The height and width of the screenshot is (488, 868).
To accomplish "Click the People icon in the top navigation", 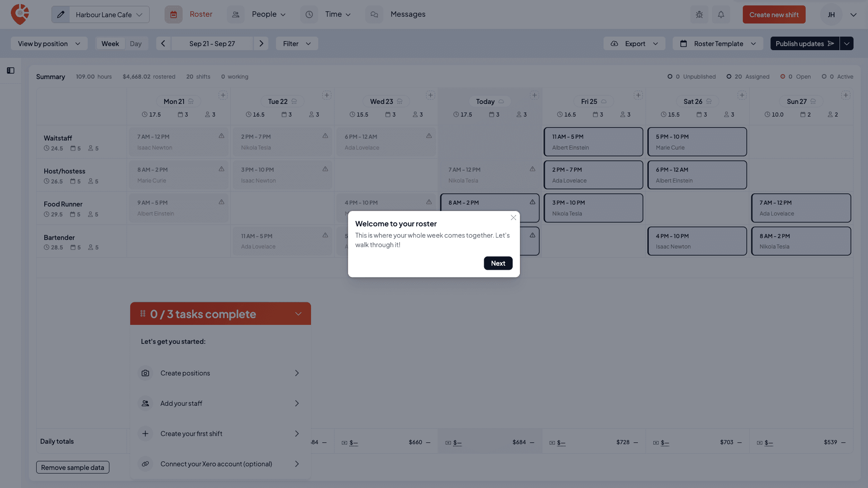I will 236,14.
